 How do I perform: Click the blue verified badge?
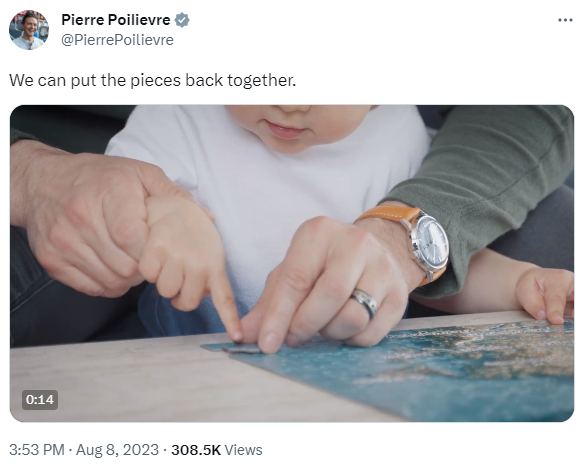[x=182, y=20]
